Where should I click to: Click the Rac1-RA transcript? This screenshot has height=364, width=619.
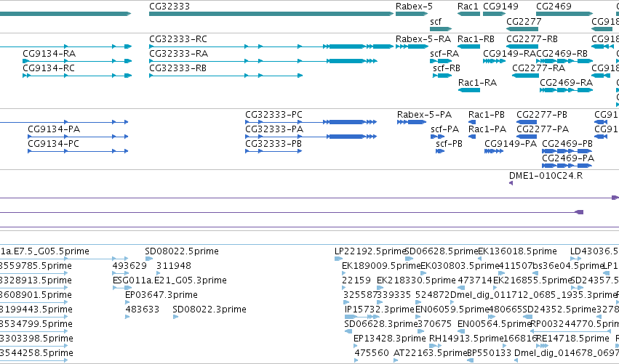469,90
